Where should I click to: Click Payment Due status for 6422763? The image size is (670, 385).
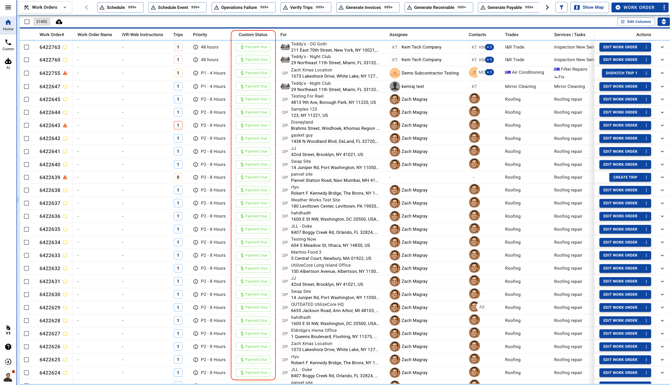point(253,47)
